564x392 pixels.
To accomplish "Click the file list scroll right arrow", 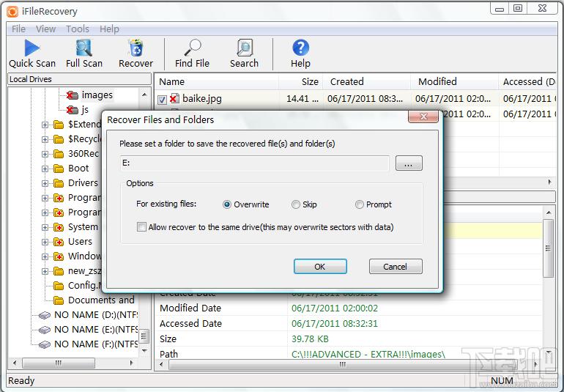I will click(549, 182).
